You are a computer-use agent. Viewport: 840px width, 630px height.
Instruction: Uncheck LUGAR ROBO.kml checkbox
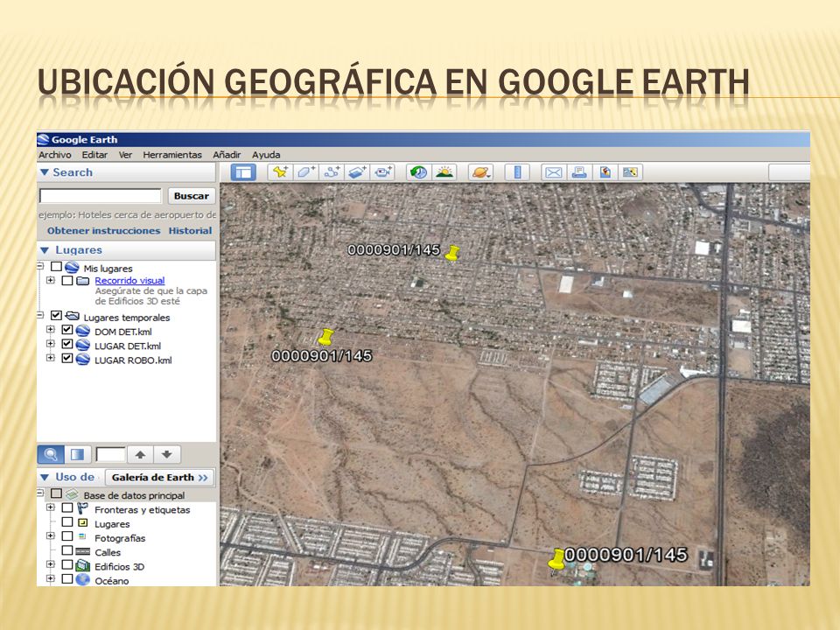click(67, 358)
